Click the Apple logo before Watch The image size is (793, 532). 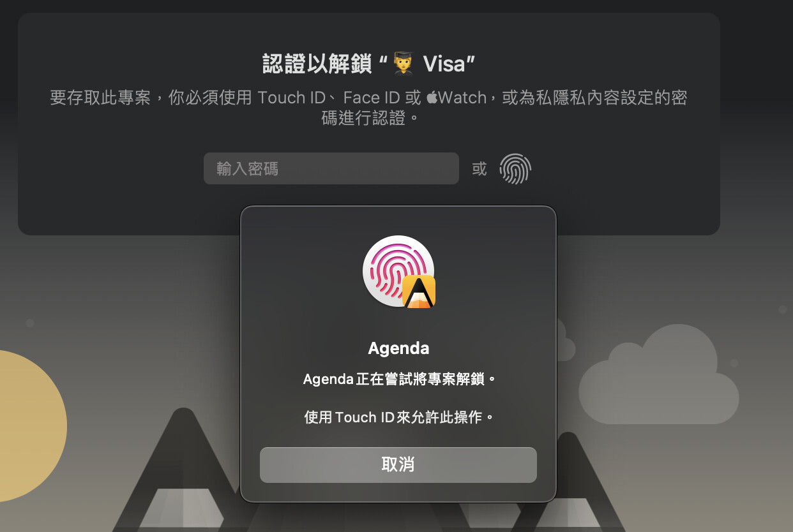[x=432, y=98]
